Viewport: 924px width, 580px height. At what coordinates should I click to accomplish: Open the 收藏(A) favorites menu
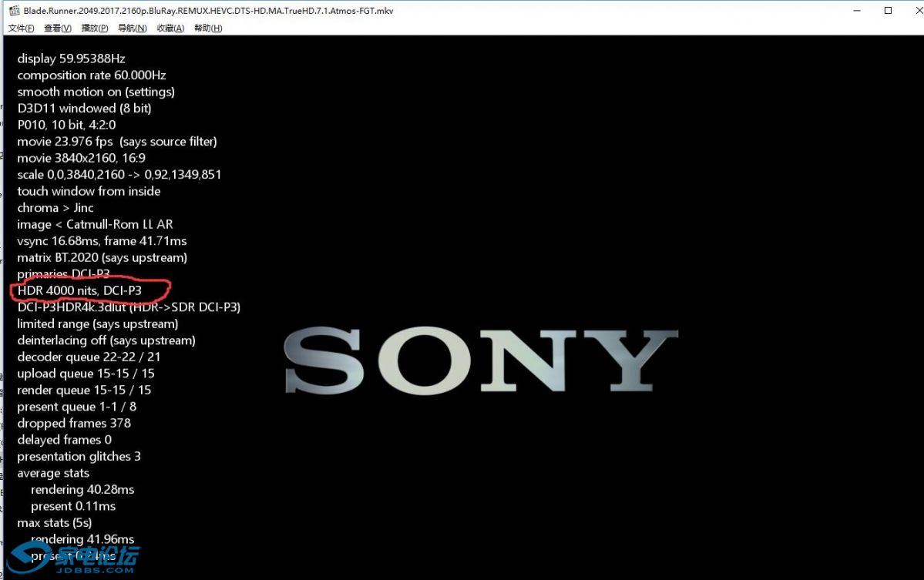point(170,28)
